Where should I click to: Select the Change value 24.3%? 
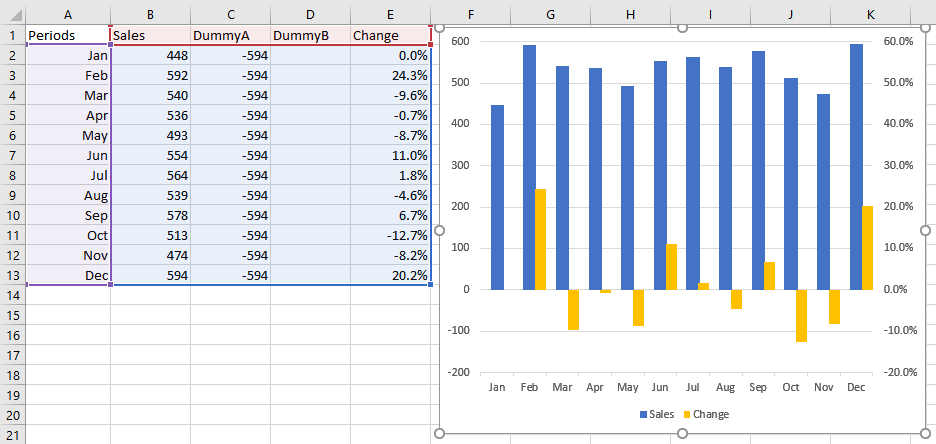(390, 75)
